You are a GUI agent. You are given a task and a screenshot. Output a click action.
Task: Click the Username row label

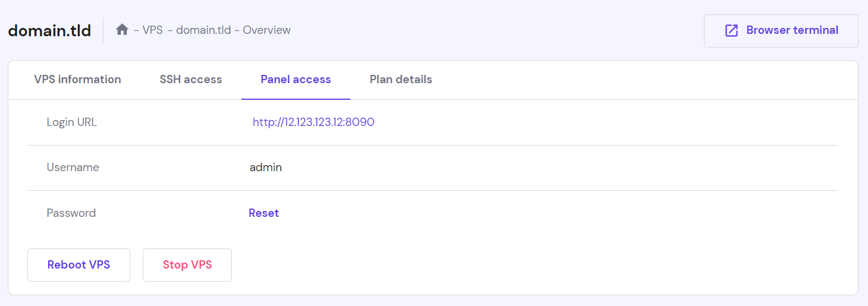click(x=73, y=168)
